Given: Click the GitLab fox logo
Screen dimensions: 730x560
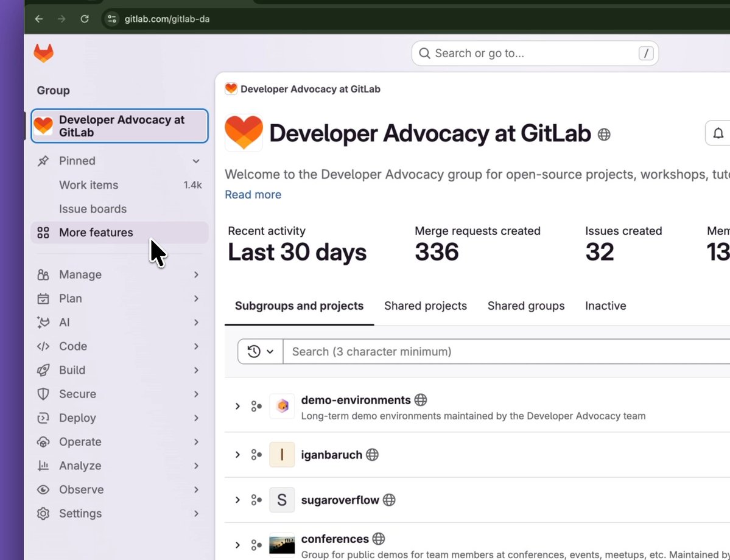Looking at the screenshot, I should click(44, 53).
